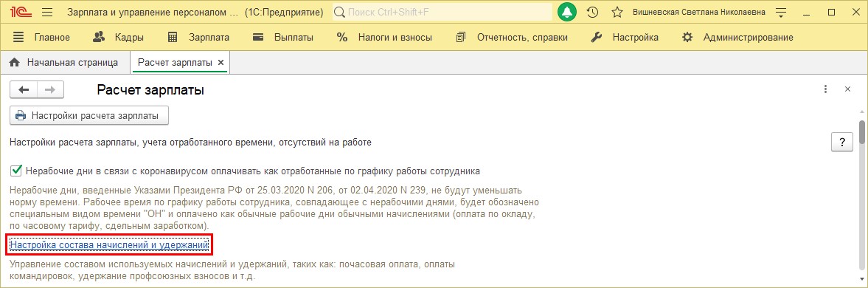Open the Администрирование section
868x288 pixels.
(737, 38)
